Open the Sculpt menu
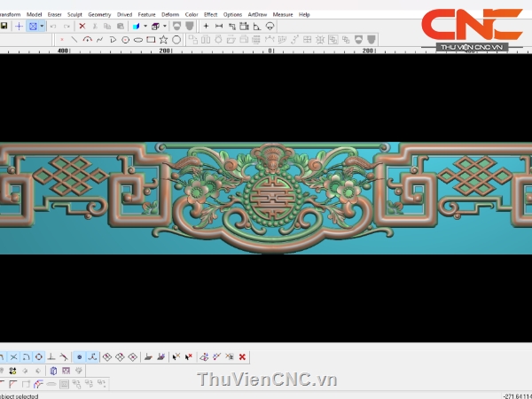Screen dimensions: 532x399 (x=74, y=14)
